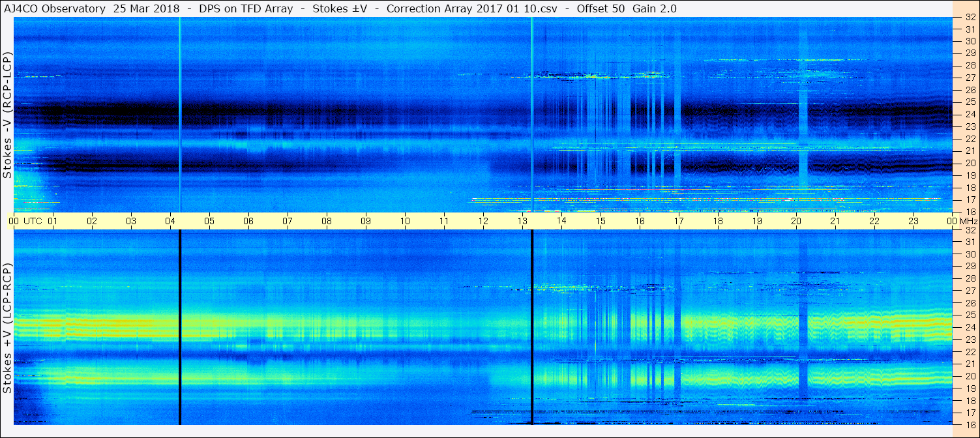Click the 20 UTC hour label
Viewport: 980px width, 438px height.
click(796, 221)
